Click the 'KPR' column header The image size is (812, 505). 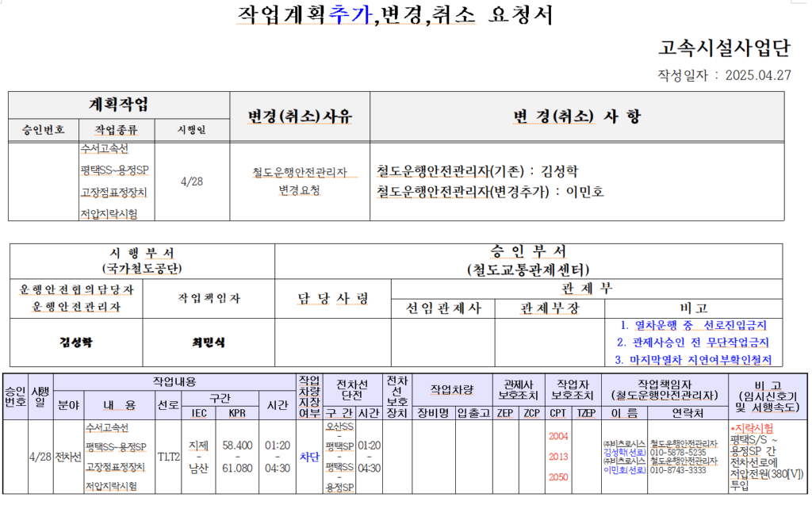click(237, 413)
